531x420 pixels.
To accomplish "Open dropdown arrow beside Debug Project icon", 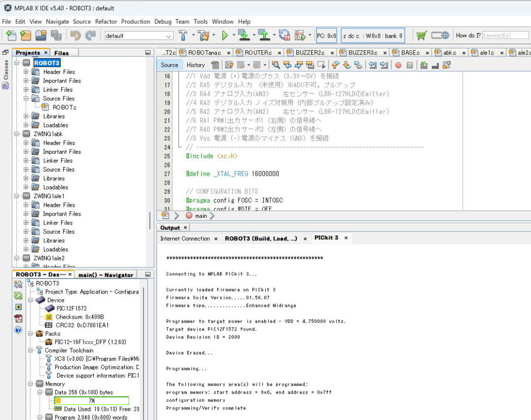I will 310,35.
